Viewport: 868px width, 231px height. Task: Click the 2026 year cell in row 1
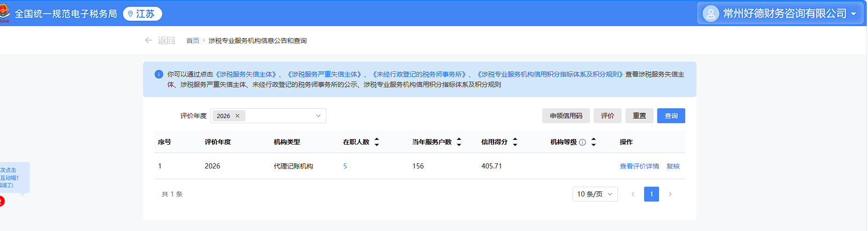(212, 166)
